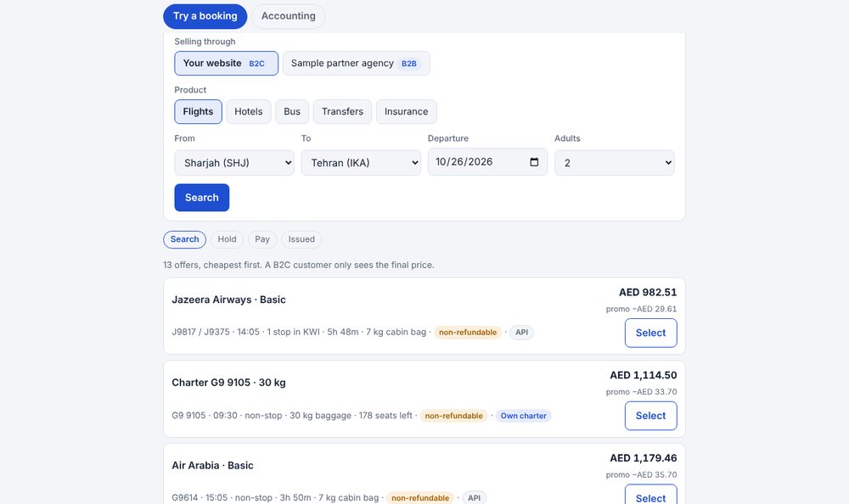
Task: Choose the Hotels product
Action: (x=249, y=111)
